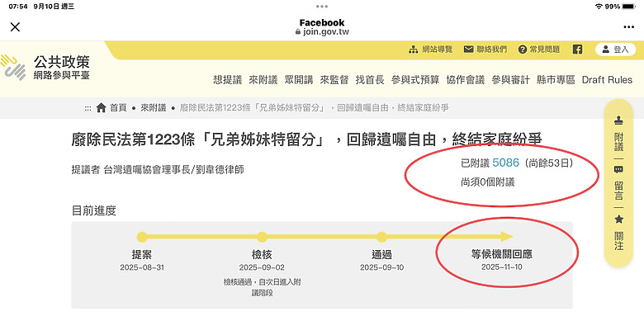Click the date 2025-09-02
The image size is (644, 321).
click(x=262, y=267)
